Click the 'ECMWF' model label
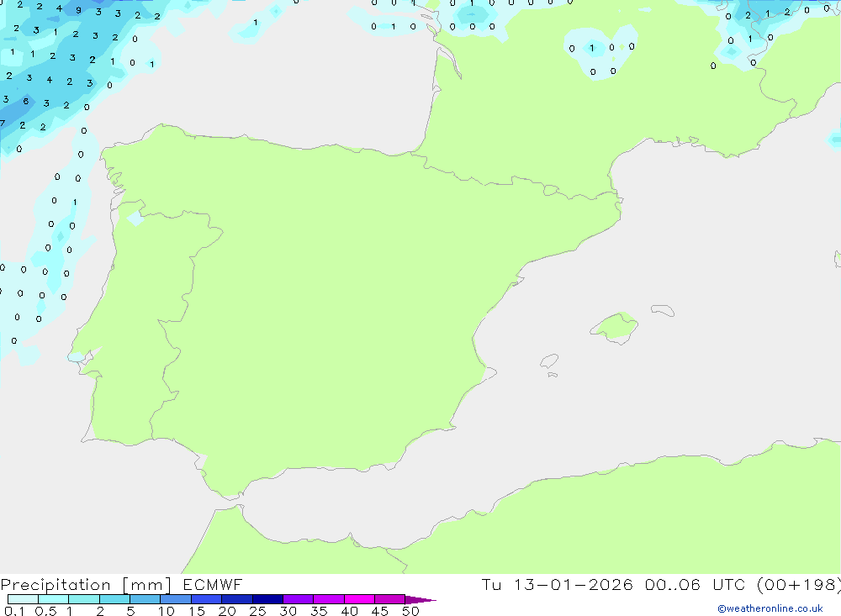 [x=213, y=585]
